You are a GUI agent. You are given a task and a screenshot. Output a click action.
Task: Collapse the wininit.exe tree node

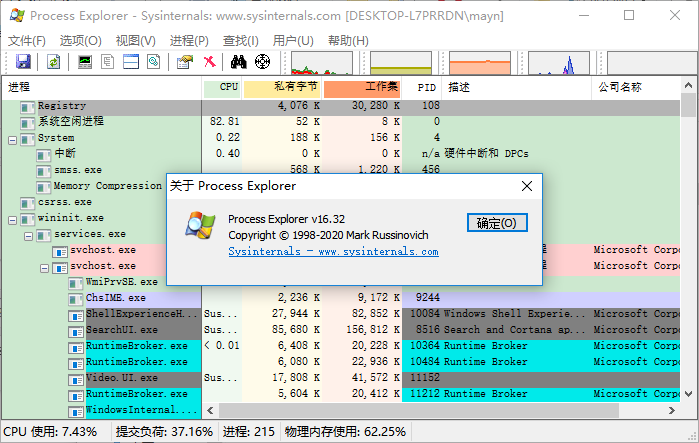pos(12,220)
